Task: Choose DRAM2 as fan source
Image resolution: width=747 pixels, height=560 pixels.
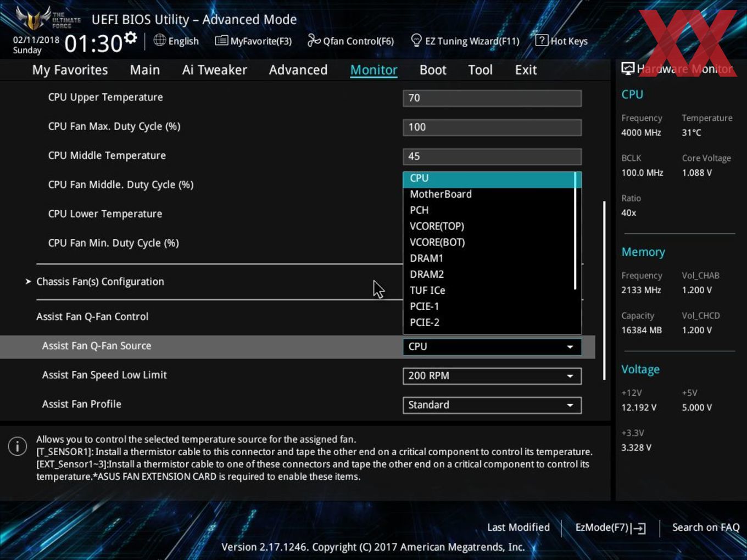Action: tap(489, 274)
